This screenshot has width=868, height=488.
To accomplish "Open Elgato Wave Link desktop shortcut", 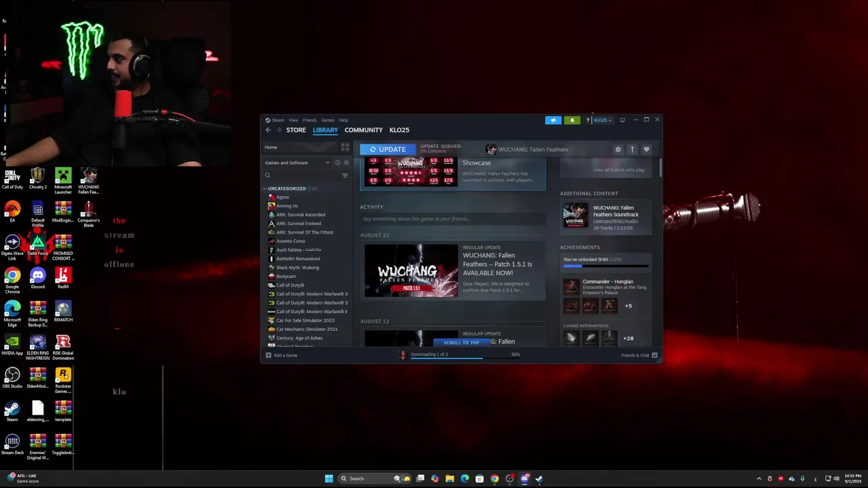I will pyautogui.click(x=12, y=247).
